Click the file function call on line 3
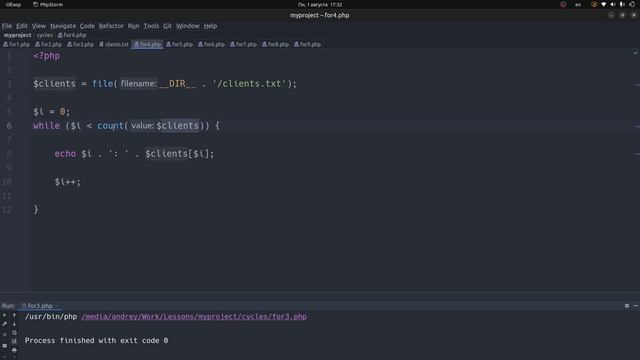 pyautogui.click(x=102, y=84)
